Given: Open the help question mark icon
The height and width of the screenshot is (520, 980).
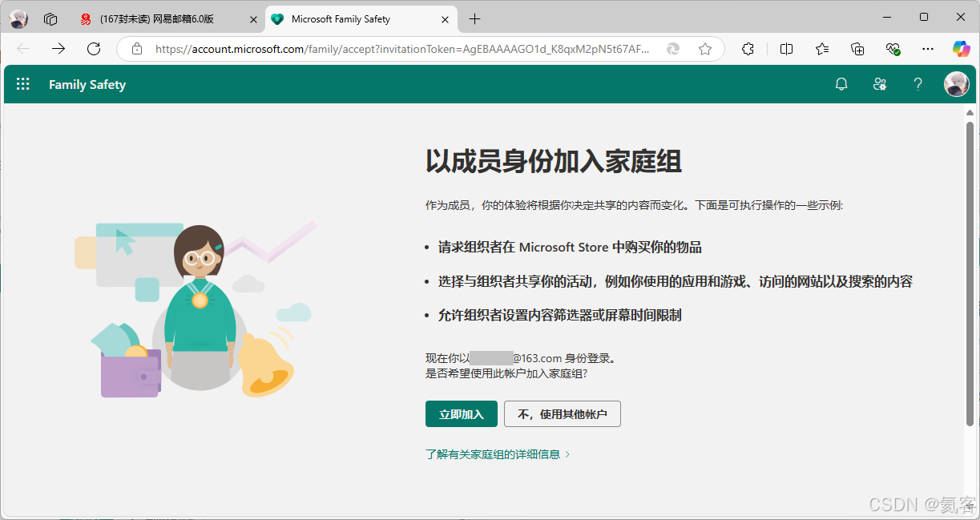Looking at the screenshot, I should (918, 84).
